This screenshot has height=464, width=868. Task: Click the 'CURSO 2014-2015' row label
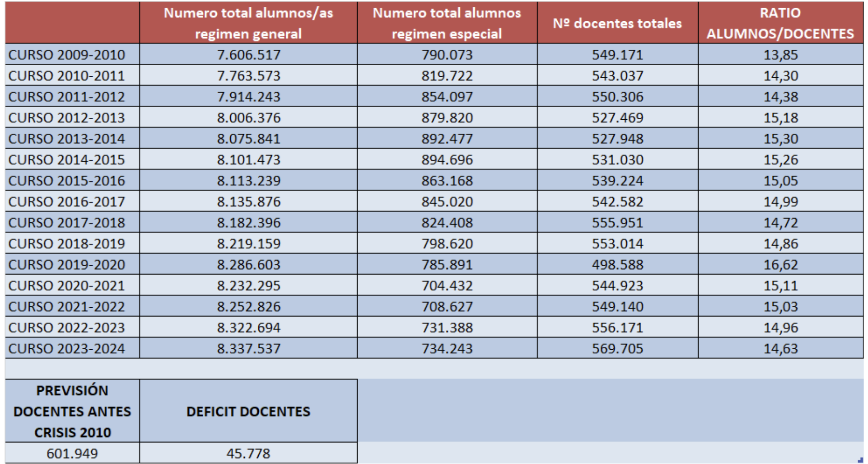click(x=67, y=160)
